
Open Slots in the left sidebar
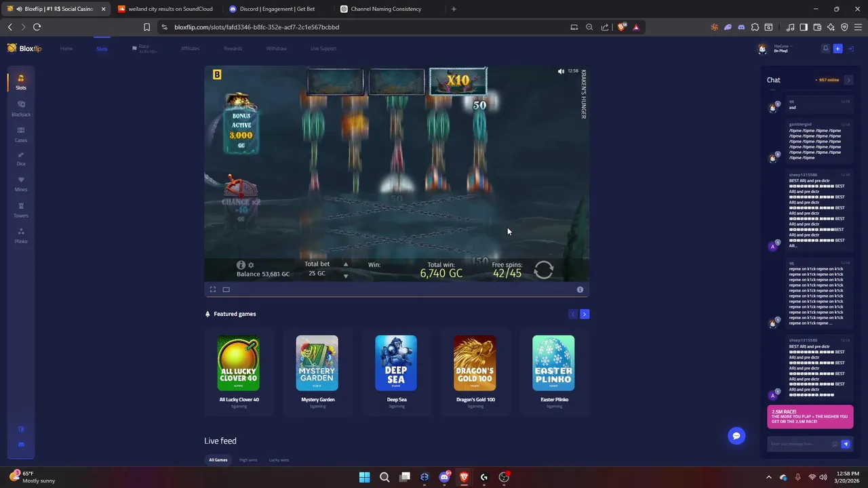click(21, 82)
